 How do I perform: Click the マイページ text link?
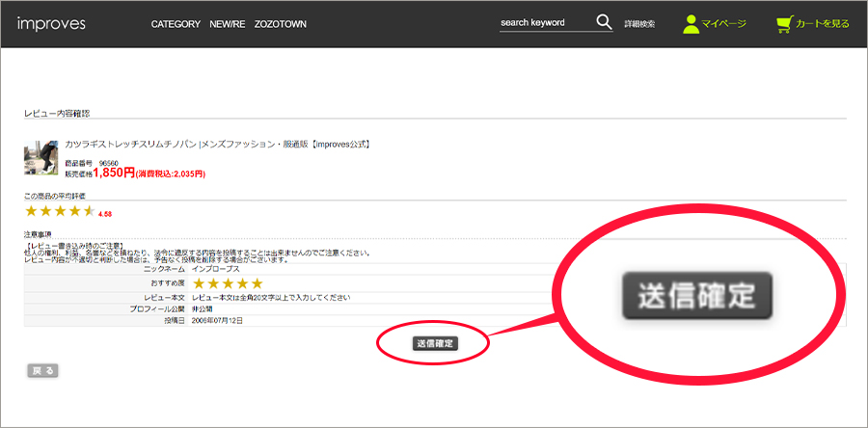click(723, 24)
